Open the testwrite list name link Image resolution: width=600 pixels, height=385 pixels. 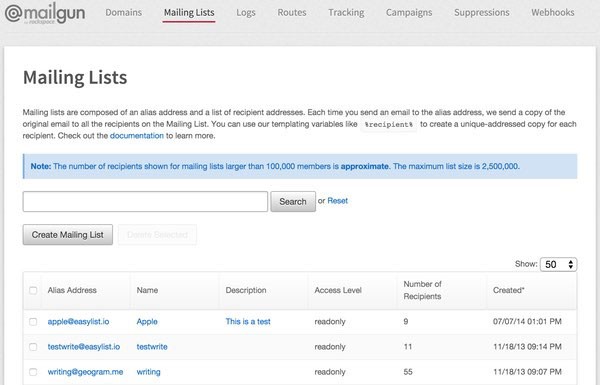(x=152, y=347)
